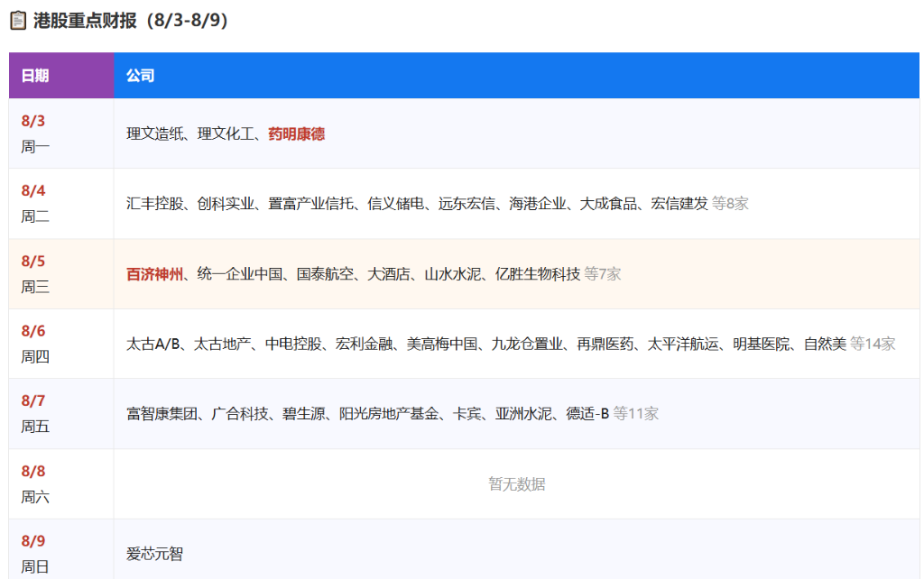Click 信义储电 in the 8/4 row
Image resolution: width=924 pixels, height=579 pixels.
[396, 204]
